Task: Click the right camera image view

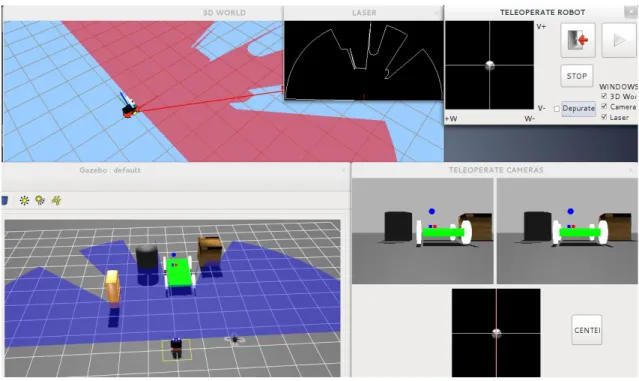Action: (x=567, y=231)
